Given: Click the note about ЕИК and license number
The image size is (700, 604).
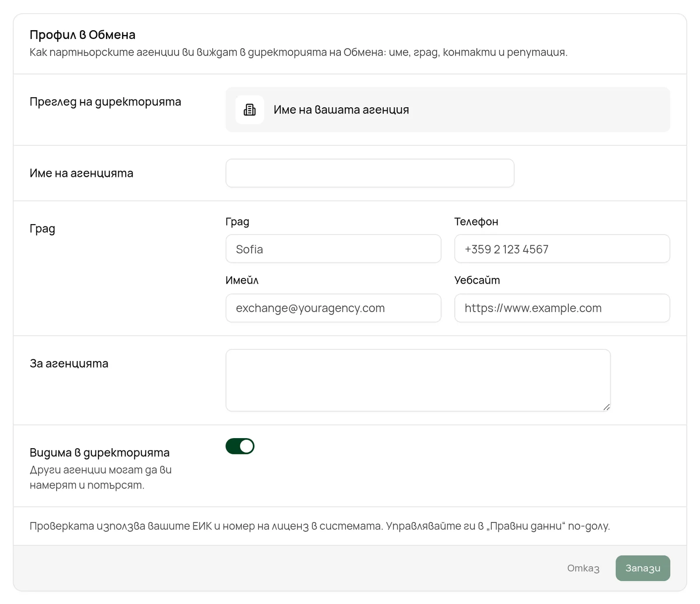Looking at the screenshot, I should tap(319, 526).
